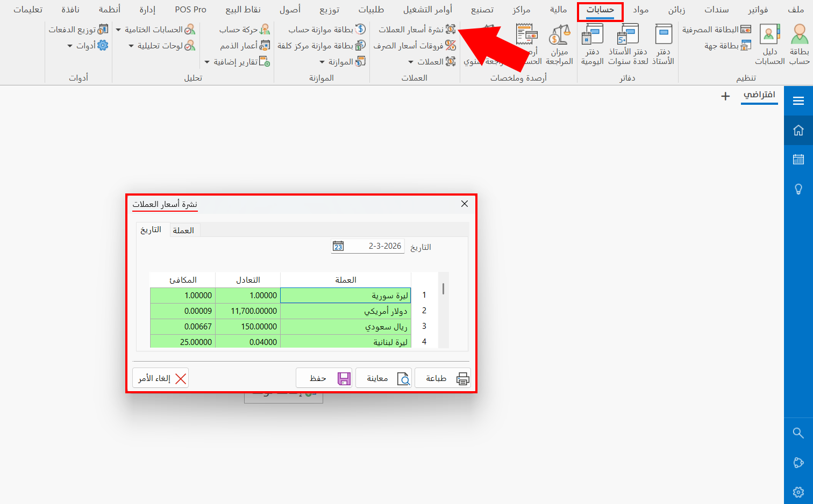Switch to التاريخ tab in dialog
The image size is (813, 504).
coord(151,229)
